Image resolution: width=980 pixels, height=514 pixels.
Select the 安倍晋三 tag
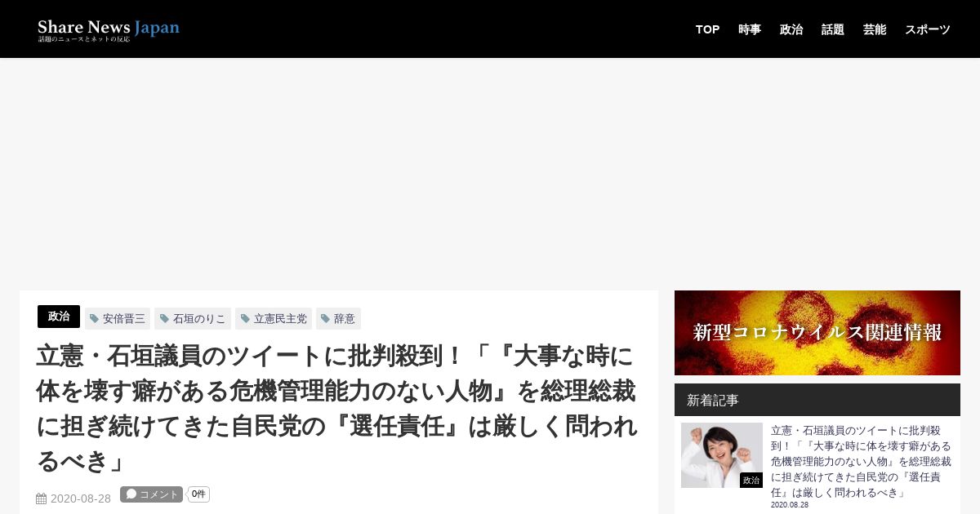point(118,318)
